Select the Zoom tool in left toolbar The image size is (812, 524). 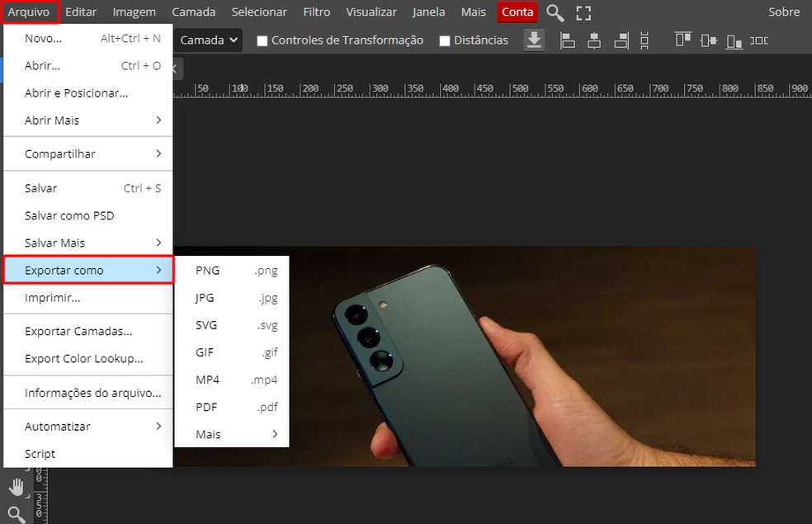tap(17, 515)
